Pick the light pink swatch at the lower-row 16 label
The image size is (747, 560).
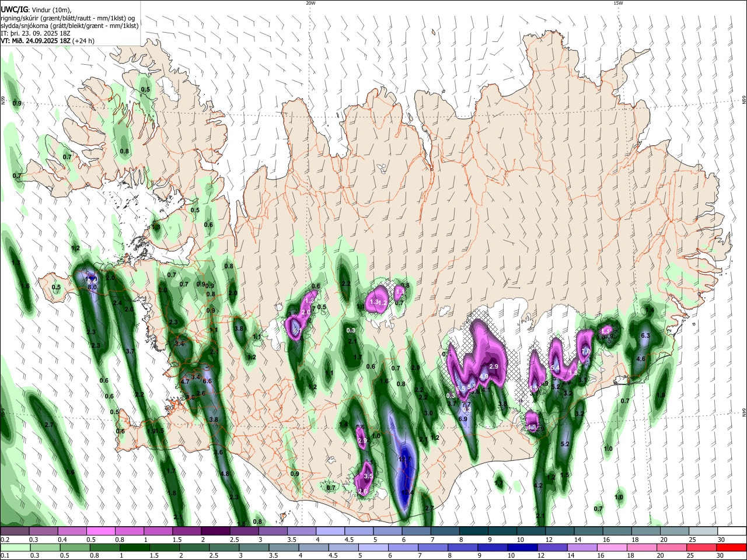(x=611, y=547)
